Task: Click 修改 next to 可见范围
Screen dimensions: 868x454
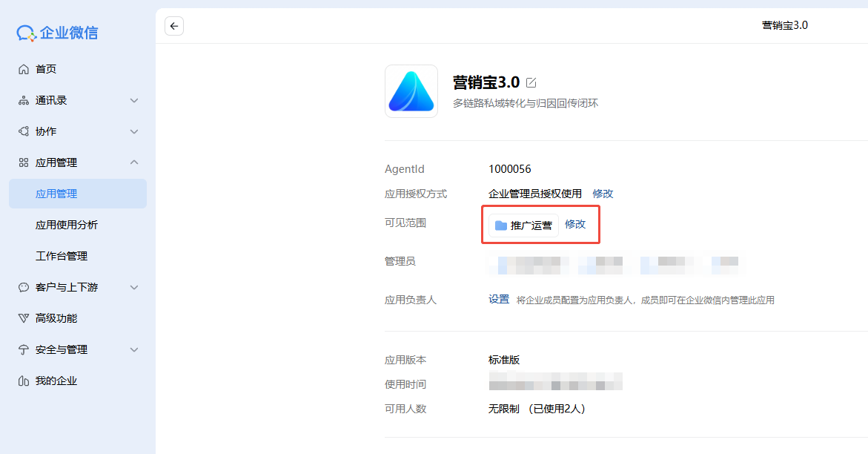Action: click(x=575, y=224)
